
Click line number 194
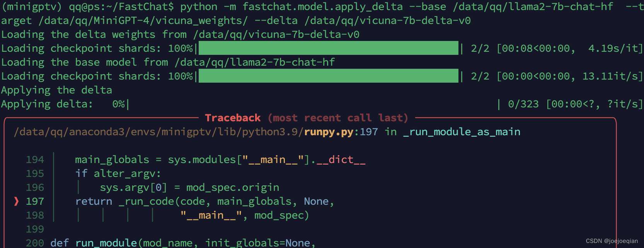click(35, 160)
